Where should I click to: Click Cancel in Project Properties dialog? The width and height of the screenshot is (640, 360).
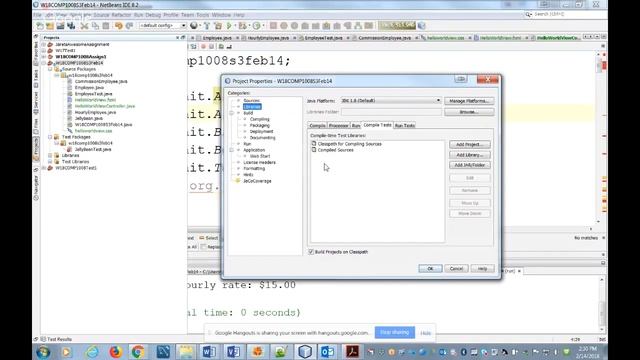[456, 269]
